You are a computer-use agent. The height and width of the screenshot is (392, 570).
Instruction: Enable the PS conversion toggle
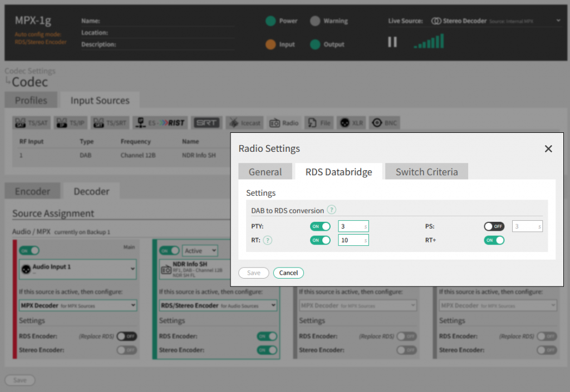click(x=494, y=226)
